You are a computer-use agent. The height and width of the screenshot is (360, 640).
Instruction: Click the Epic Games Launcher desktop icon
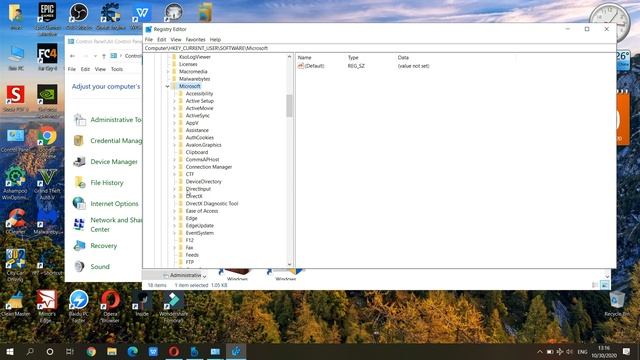pyautogui.click(x=47, y=13)
